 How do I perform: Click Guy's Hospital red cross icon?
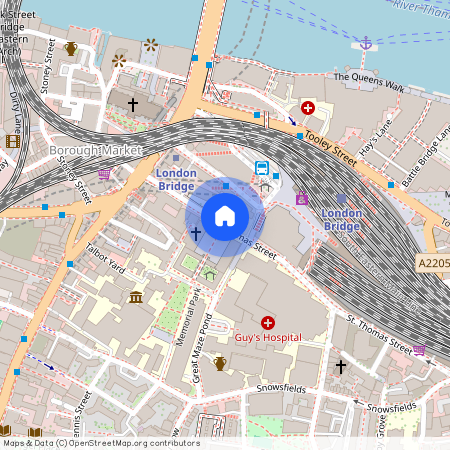coord(268,323)
